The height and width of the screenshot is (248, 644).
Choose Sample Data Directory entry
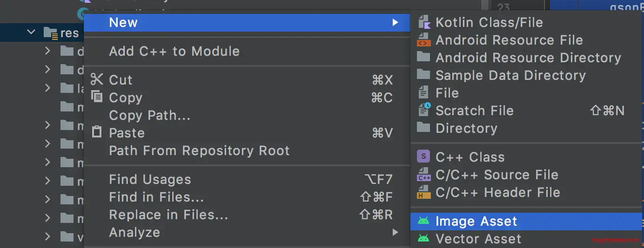click(510, 75)
